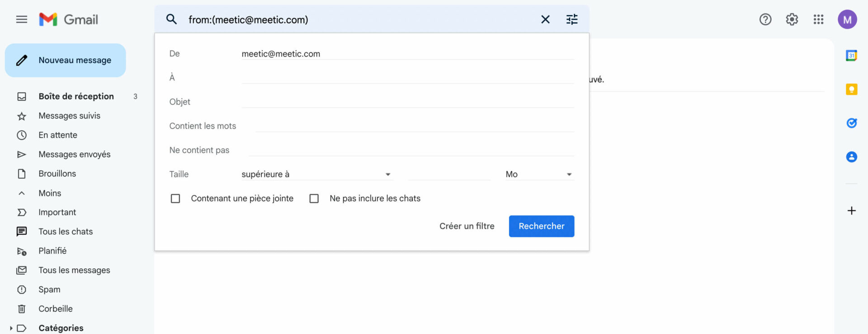Click the Taille size value field
Viewport: 868px width, 334px height.
click(x=449, y=174)
